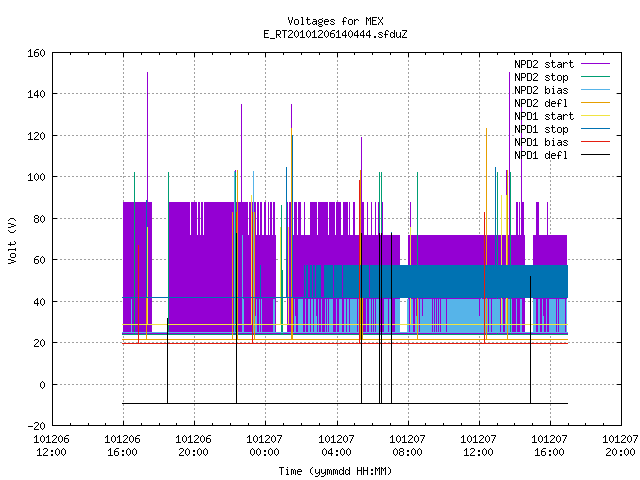Click the Volt (V) y-axis label
640x480 pixels.
tap(12, 240)
